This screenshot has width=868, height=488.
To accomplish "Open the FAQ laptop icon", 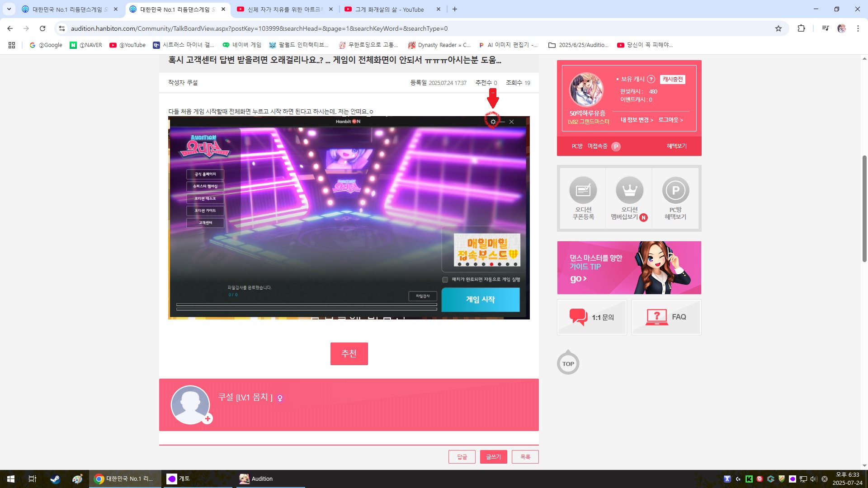I will [x=656, y=317].
